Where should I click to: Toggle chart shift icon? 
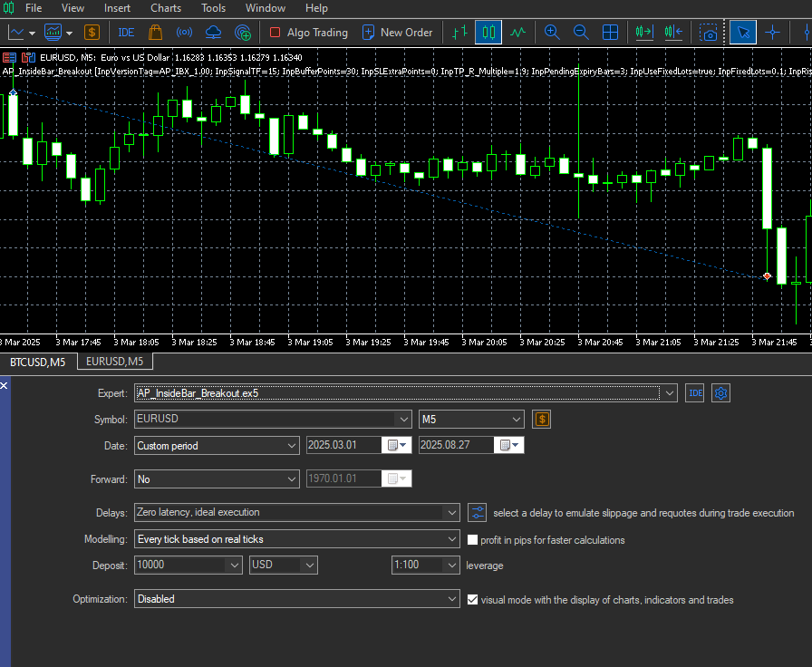[673, 33]
